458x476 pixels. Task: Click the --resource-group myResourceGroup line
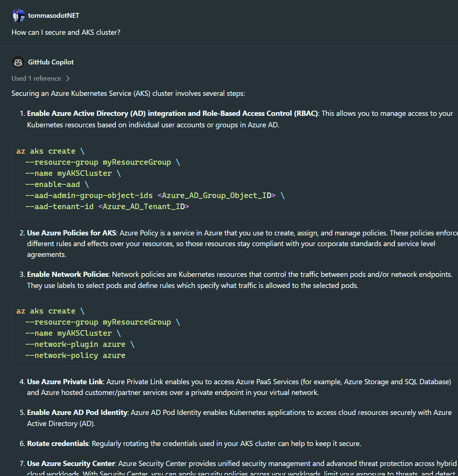click(98, 162)
